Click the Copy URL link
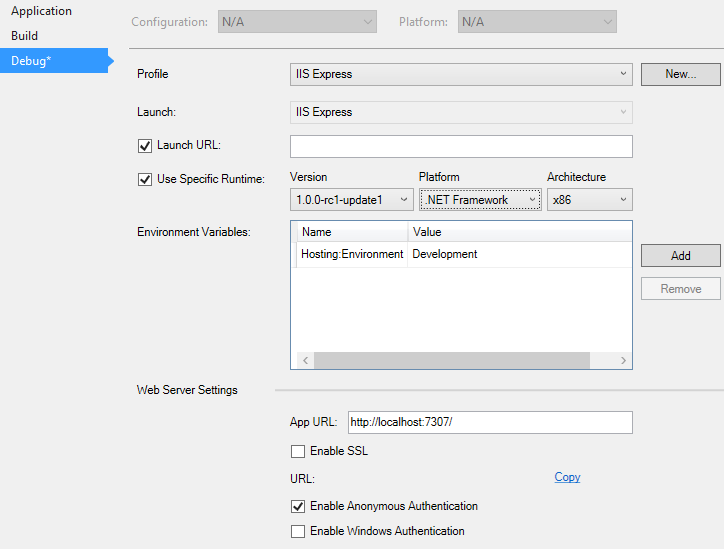Viewport: 724px width, 549px height. point(567,477)
